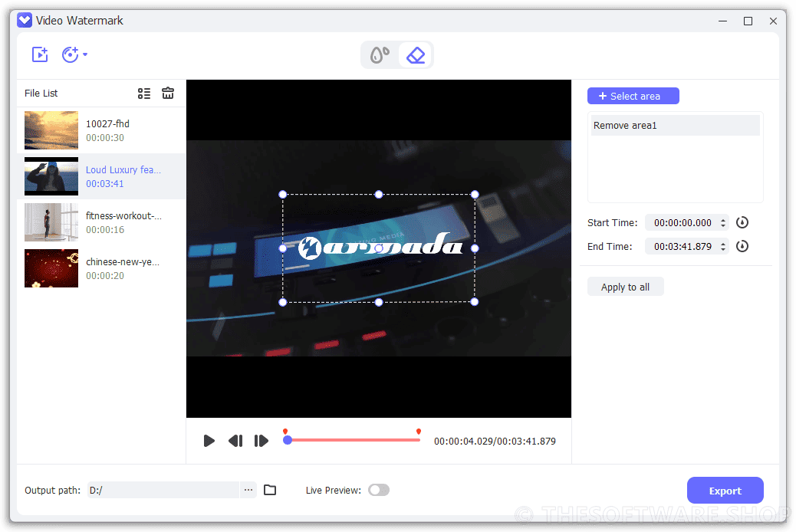796x532 pixels.
Task: Click the Video Watermark app logo icon
Action: point(25,20)
